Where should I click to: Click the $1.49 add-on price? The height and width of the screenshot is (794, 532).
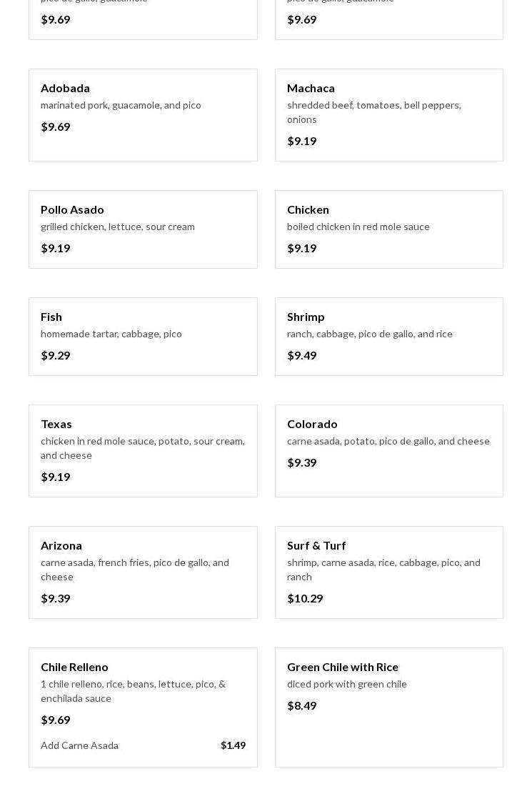[233, 745]
